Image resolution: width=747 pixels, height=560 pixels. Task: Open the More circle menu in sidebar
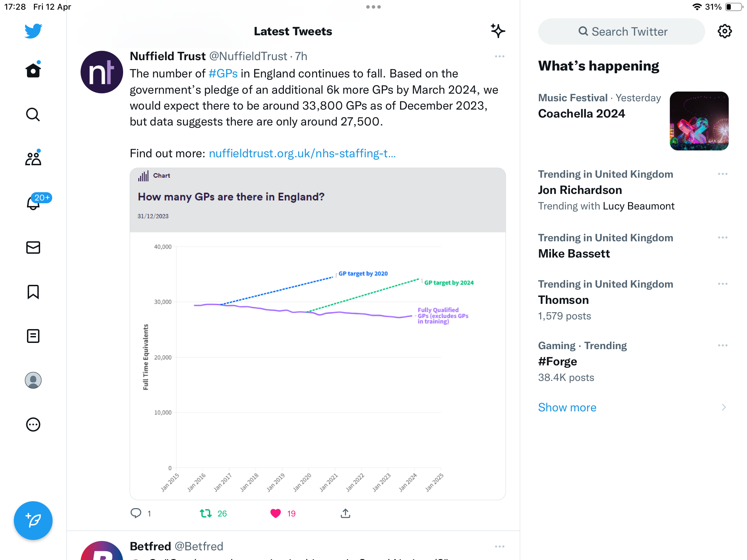coord(33,424)
